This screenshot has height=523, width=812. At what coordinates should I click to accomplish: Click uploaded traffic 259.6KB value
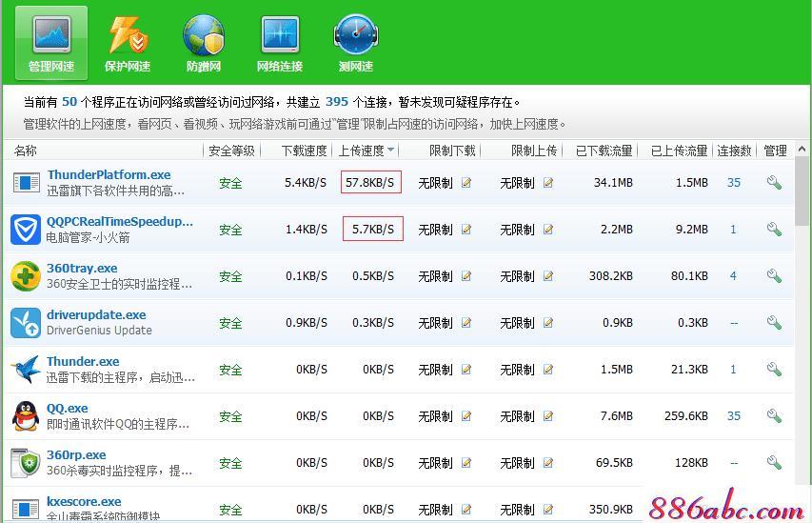(x=686, y=415)
